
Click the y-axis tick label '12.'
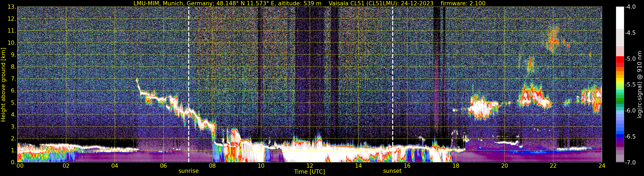(12, 19)
